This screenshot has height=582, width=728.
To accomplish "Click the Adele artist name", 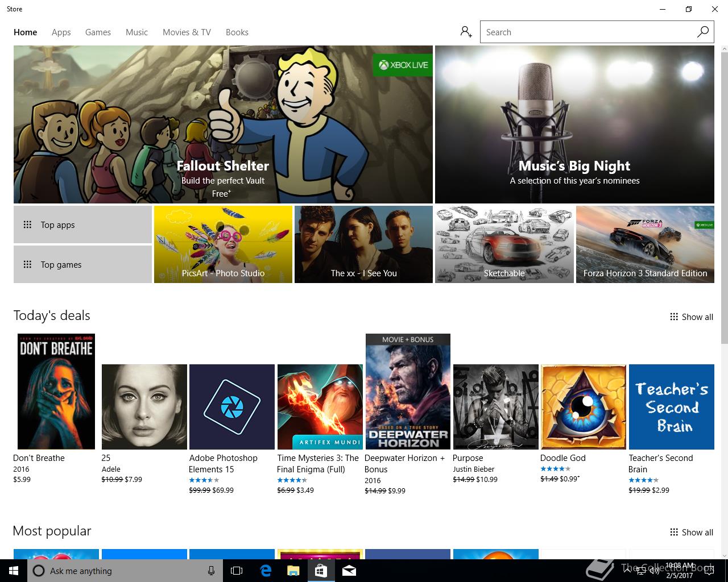I will coord(111,469).
